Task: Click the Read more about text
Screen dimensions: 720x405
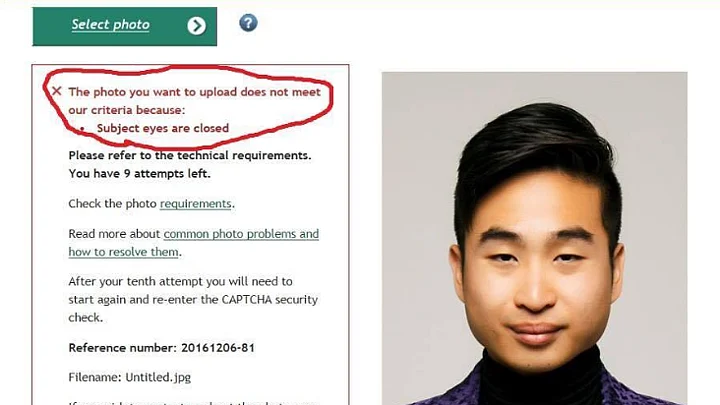Action: 114,234
